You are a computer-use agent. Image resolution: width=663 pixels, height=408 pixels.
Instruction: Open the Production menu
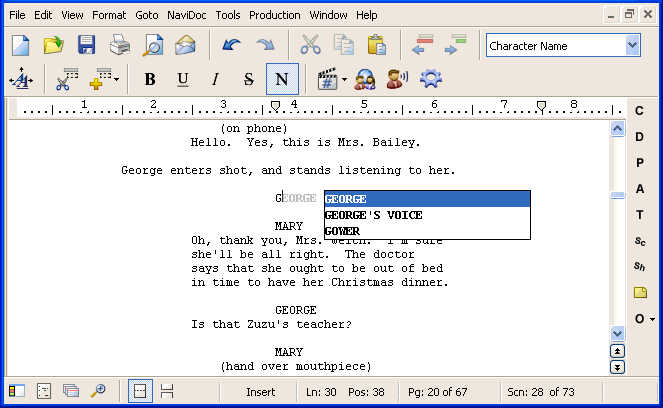(274, 15)
